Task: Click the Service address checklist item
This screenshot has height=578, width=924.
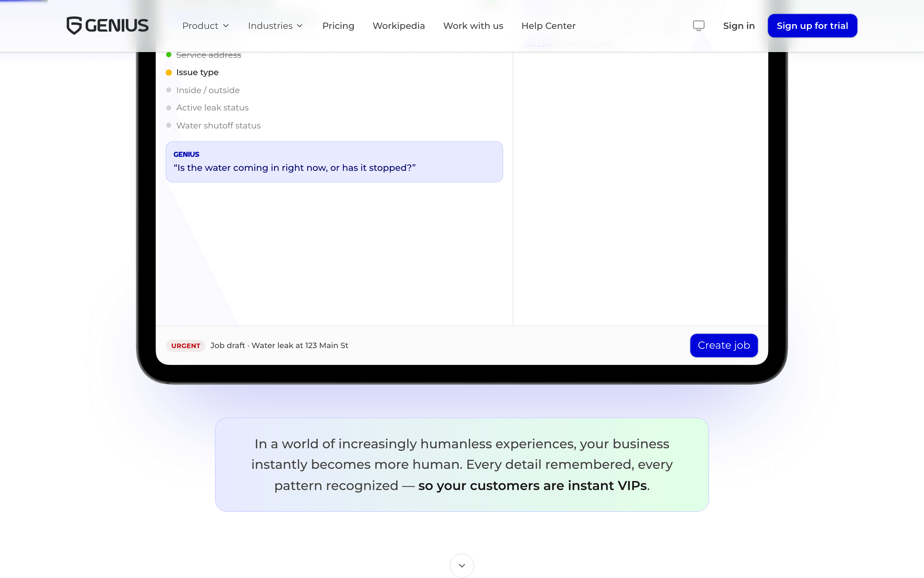Action: 203,55
